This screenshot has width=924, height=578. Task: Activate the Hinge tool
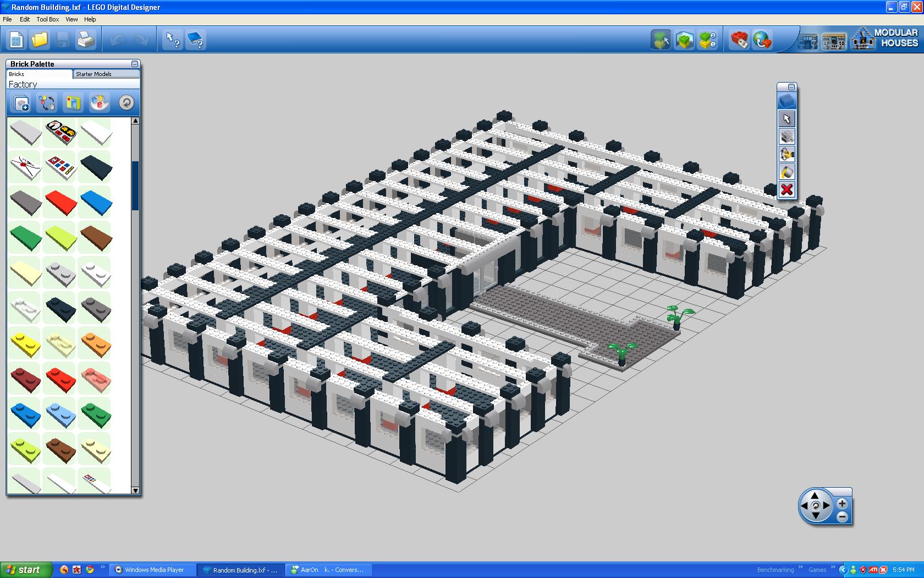787,154
